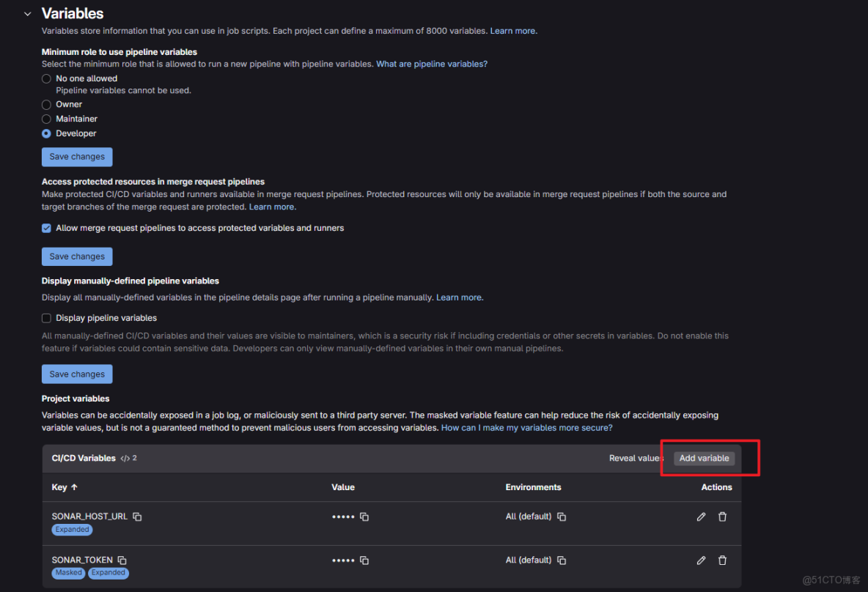This screenshot has width=868, height=592.
Task: Copy the hidden SONAR_HOST_URL value
Action: tap(364, 517)
